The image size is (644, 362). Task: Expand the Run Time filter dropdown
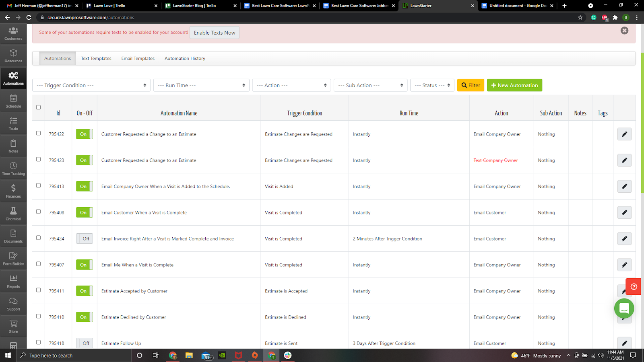pos(201,85)
